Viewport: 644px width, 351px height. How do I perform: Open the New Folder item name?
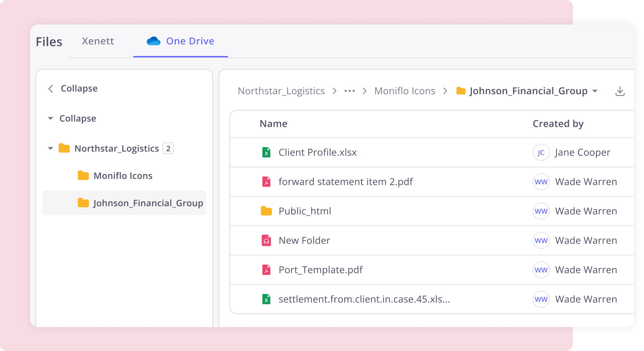click(x=305, y=240)
